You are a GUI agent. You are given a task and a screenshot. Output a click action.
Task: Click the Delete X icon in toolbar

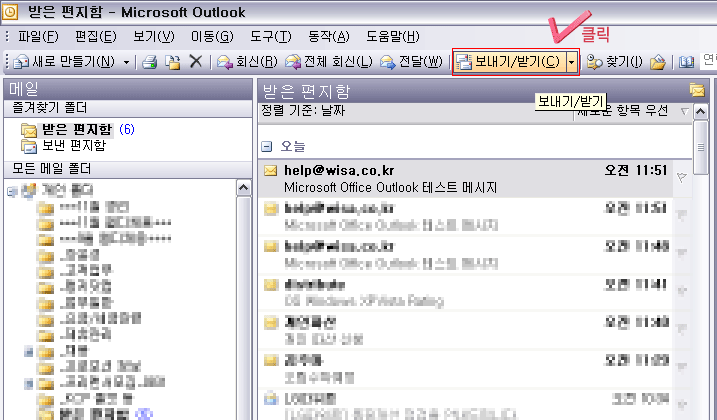click(x=196, y=61)
